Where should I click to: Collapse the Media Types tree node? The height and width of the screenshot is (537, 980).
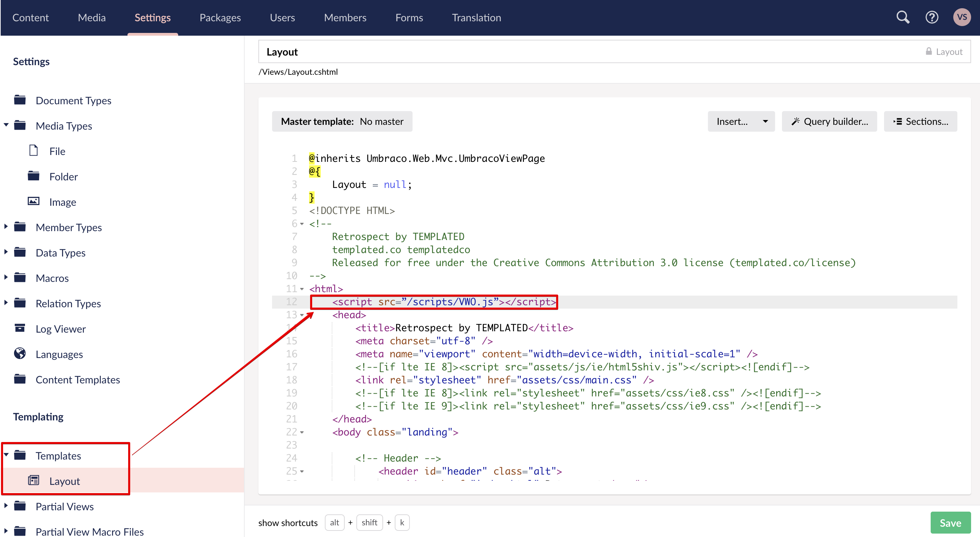tap(6, 124)
